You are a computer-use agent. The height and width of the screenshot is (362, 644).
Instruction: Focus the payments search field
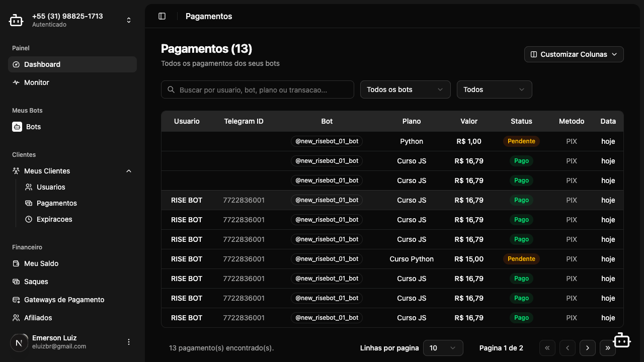(258, 89)
